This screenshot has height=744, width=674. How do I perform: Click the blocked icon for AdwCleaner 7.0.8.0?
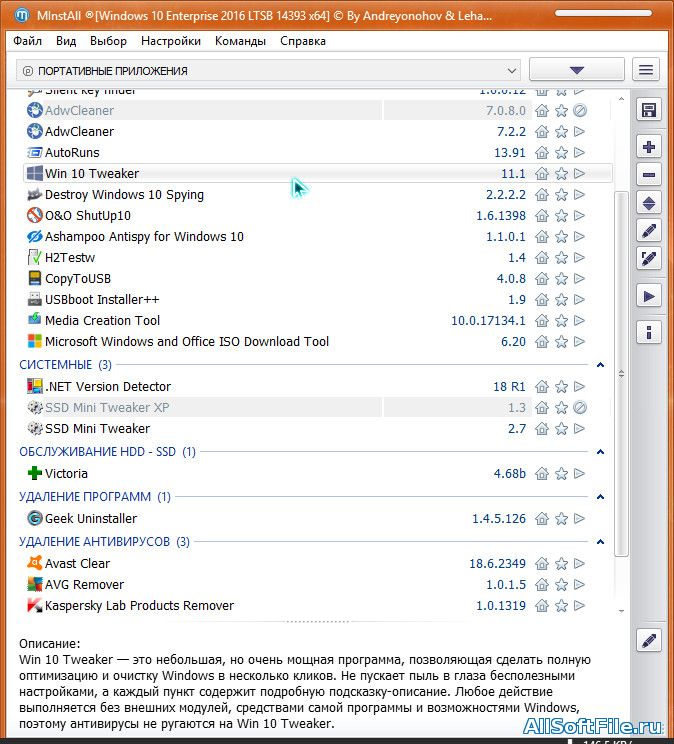pyautogui.click(x=580, y=111)
